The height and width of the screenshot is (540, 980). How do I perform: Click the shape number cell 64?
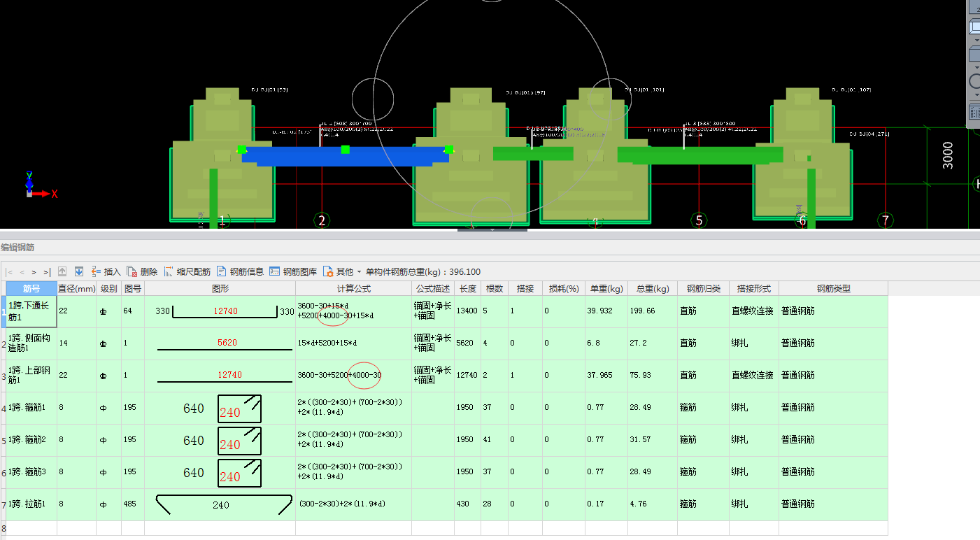point(133,311)
